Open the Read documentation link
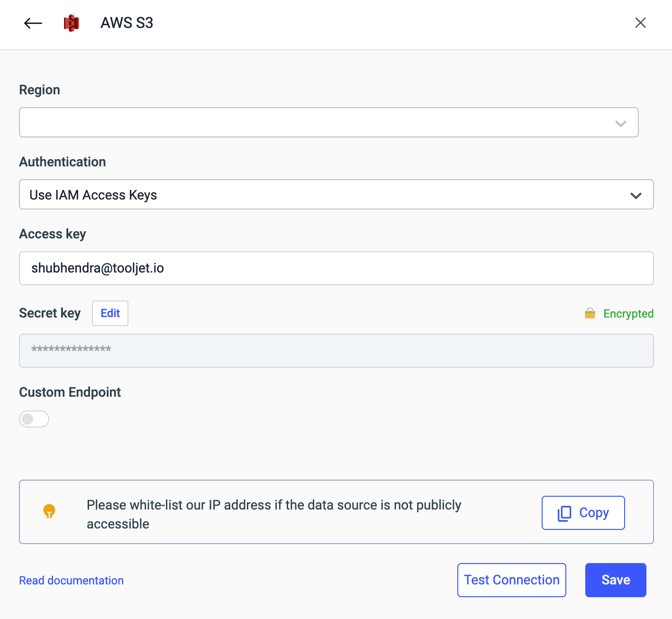672x619 pixels. tap(72, 581)
